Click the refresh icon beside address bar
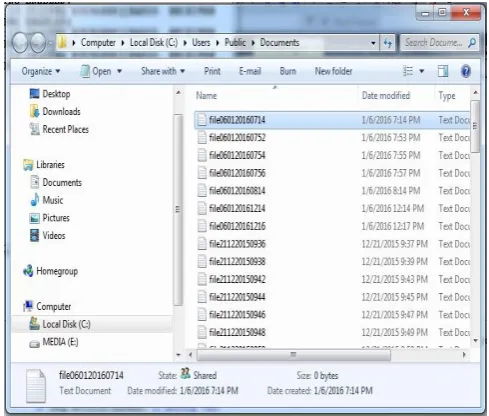The width and height of the screenshot is (489, 416). [387, 43]
